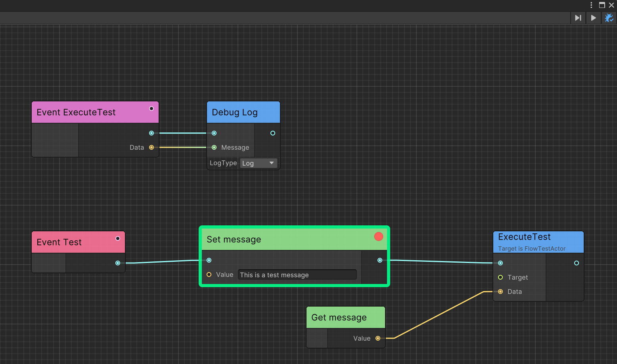The width and height of the screenshot is (617, 364).
Task: Click the Data output port on Event ExecuteTest
Action: click(x=151, y=147)
